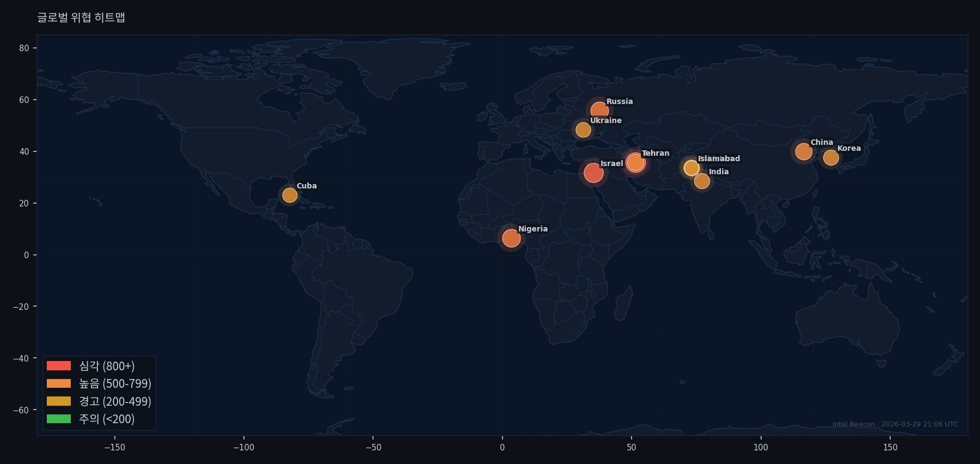Click the Nigeria marker circle
The image size is (980, 464).
511,238
